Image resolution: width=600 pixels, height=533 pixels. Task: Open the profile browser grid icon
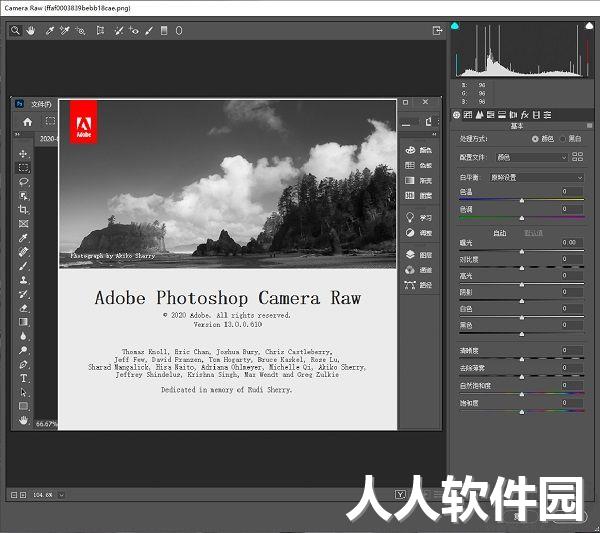point(577,157)
